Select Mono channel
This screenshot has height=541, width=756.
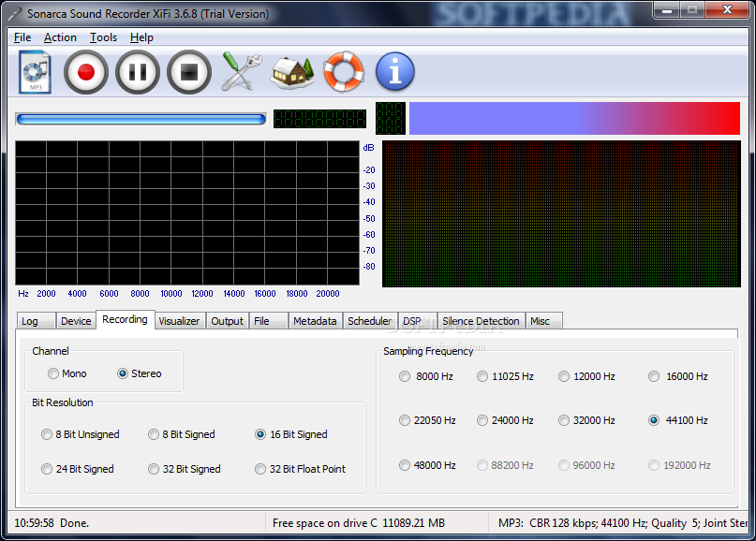coord(67,373)
